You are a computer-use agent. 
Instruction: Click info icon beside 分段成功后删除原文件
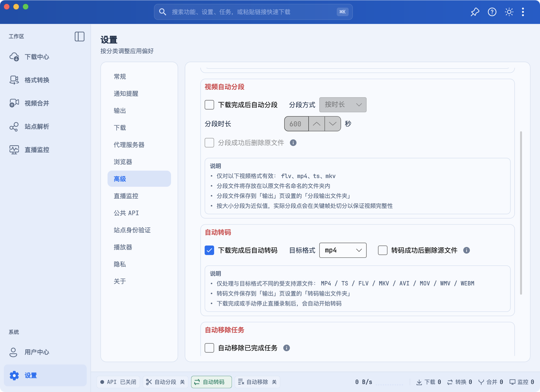[293, 143]
